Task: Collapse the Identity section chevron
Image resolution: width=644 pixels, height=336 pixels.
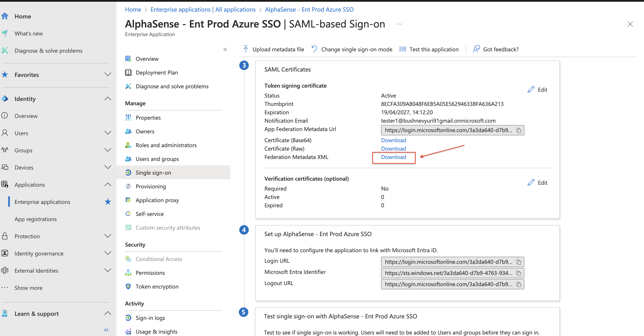Action: [108, 98]
